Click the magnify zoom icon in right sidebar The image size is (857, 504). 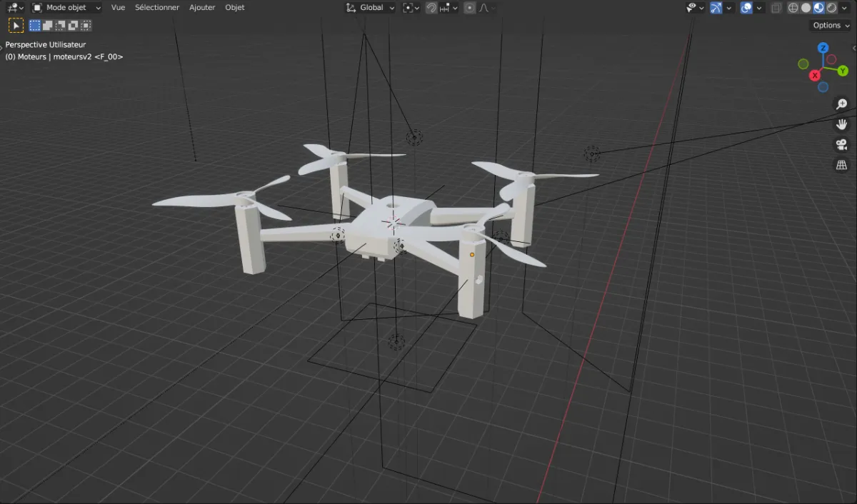coord(841,104)
